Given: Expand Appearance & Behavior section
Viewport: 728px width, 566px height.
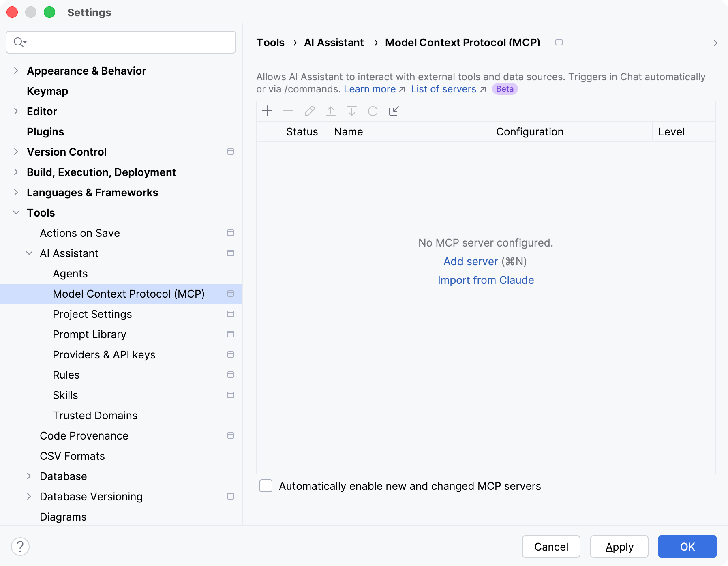Looking at the screenshot, I should click(x=16, y=71).
